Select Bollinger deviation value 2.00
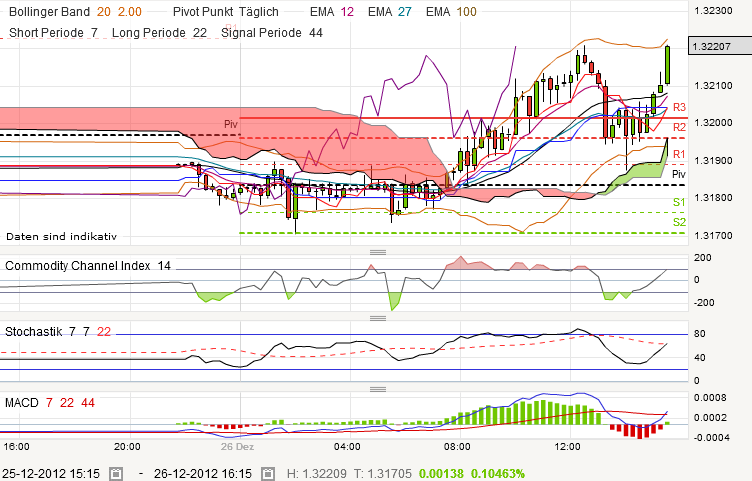This screenshot has height=481, width=752. pos(130,12)
